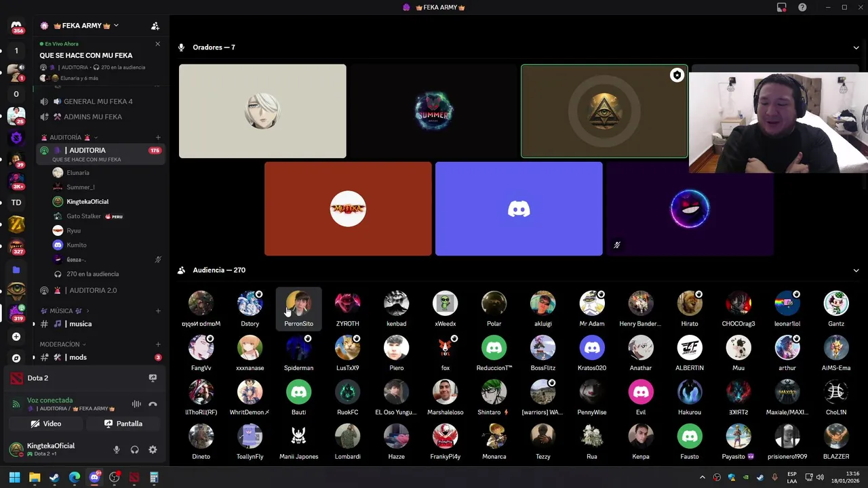The width and height of the screenshot is (868, 488).
Task: Add a channel to AUDITORÍA category
Action: (158, 138)
